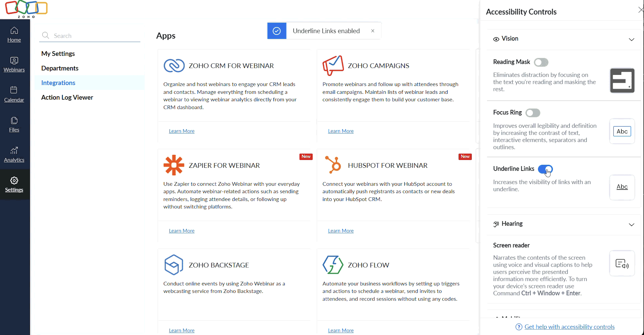Turn on the Focus Ring toggle
The image size is (644, 335).
(533, 113)
